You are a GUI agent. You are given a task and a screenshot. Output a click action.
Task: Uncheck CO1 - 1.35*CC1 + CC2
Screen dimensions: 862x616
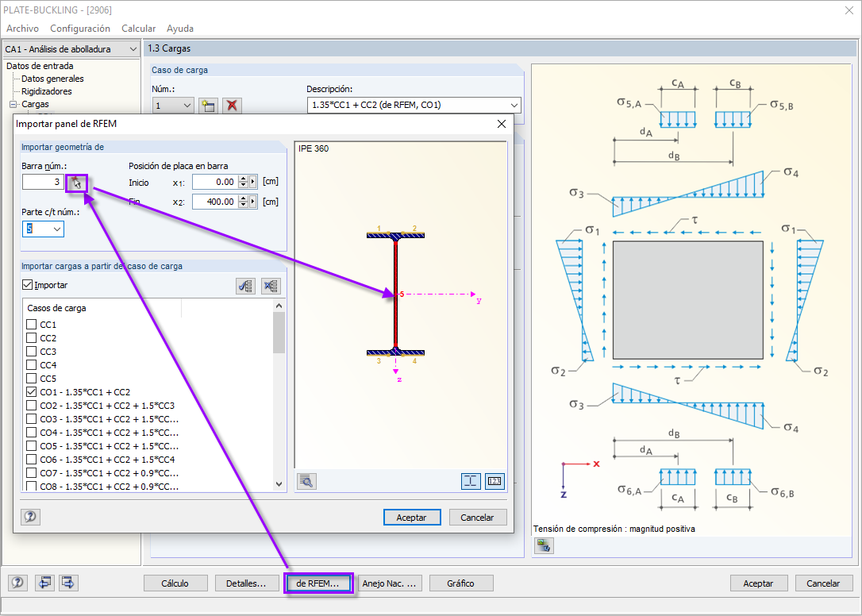31,392
